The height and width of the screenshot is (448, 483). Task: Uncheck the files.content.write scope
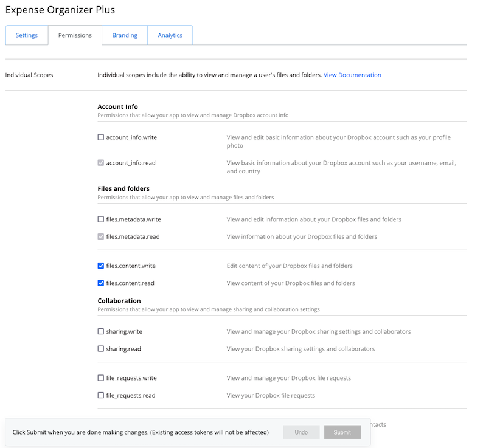pos(101,266)
